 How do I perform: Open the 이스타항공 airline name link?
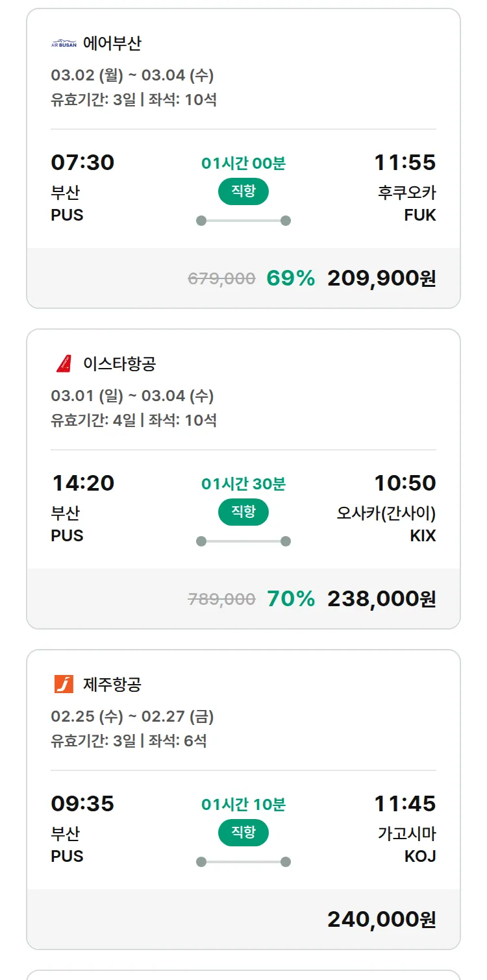click(x=119, y=364)
